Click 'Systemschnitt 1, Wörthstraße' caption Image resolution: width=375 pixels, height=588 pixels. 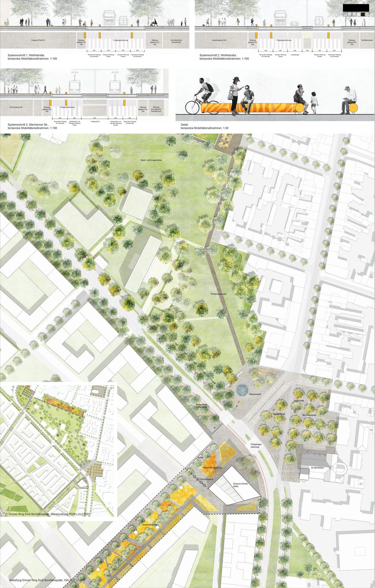point(27,55)
